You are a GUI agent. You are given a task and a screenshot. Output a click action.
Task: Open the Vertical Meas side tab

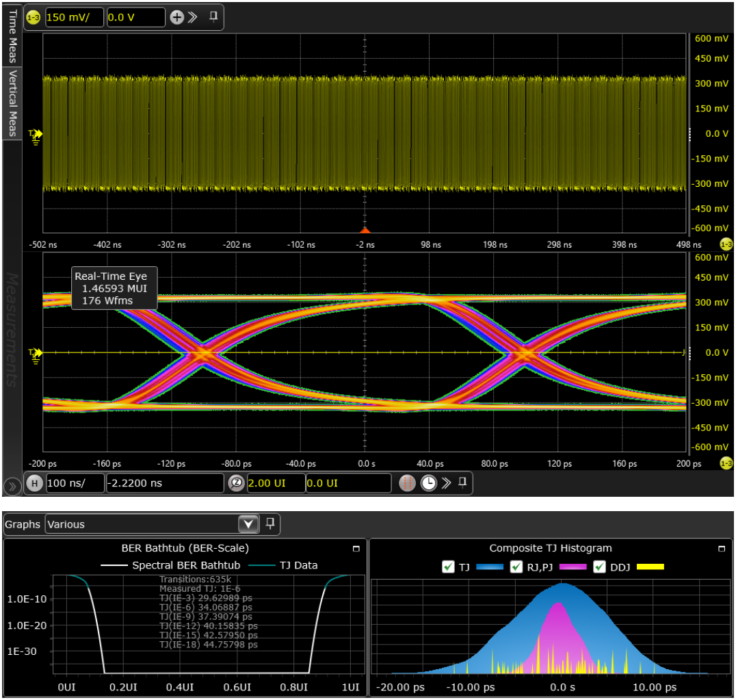(12, 103)
